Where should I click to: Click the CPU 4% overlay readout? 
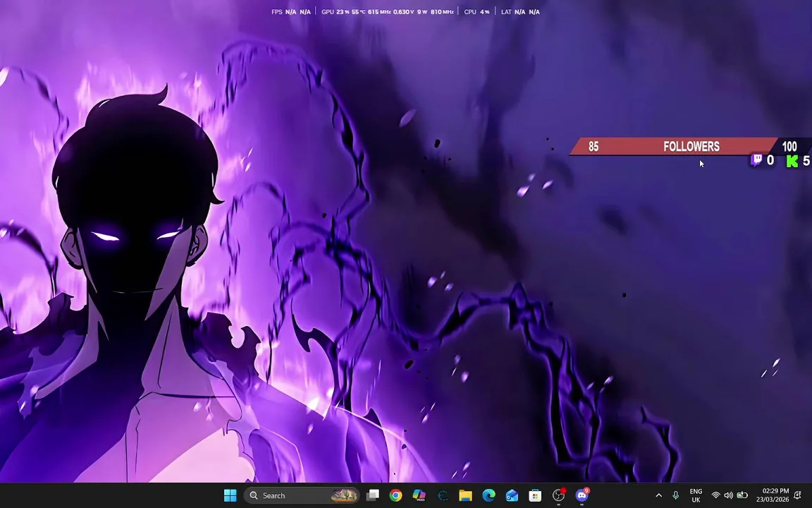[x=476, y=11]
